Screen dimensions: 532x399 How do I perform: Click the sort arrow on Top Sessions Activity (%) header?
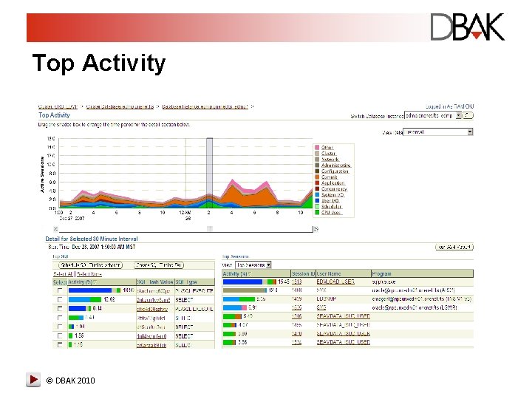tap(250, 274)
